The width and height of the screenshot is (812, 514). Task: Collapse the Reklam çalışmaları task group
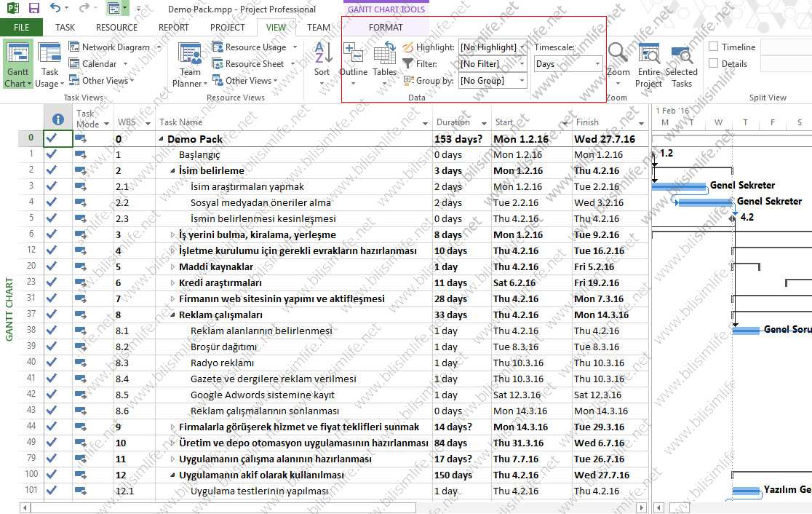pyautogui.click(x=172, y=315)
